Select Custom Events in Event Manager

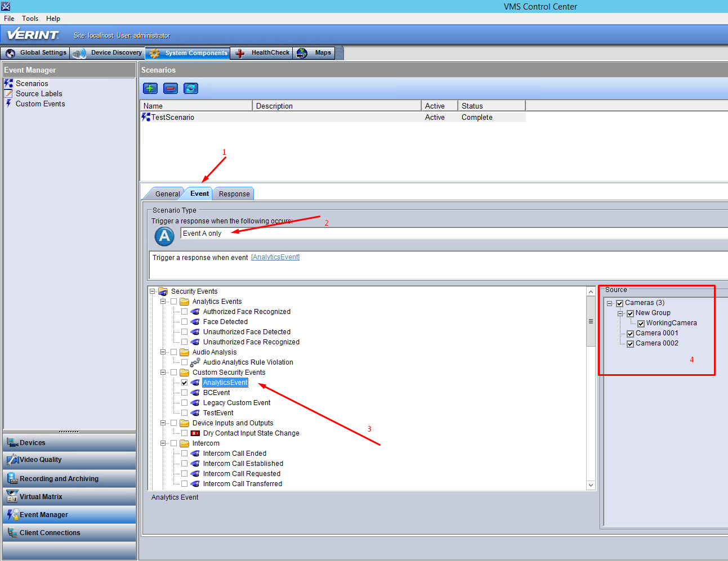[x=40, y=104]
